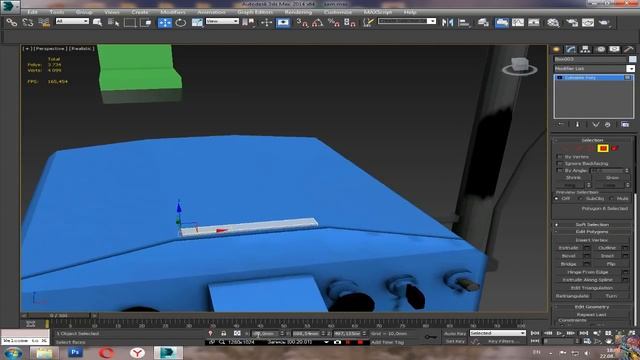Open Render Setup icon
Screen dimensions: 640x360
(x=572, y=22)
